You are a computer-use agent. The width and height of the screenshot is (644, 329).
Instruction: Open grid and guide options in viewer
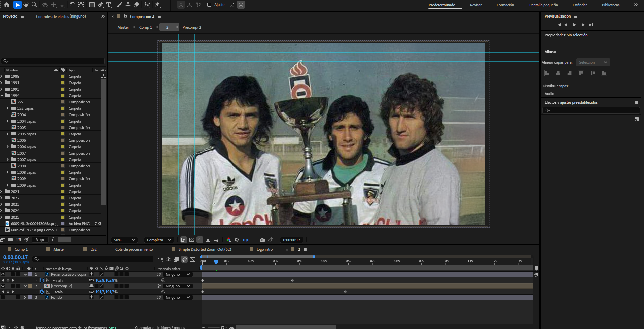(216, 240)
